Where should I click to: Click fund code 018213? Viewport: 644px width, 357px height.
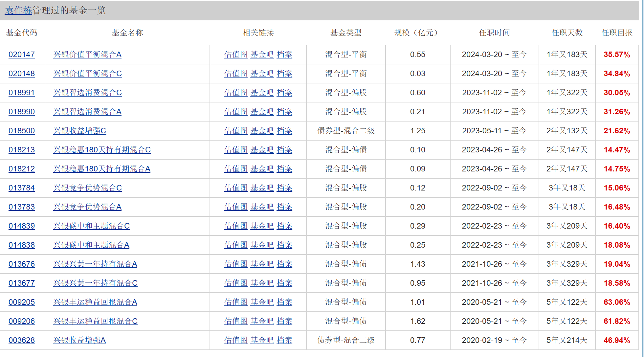click(22, 150)
